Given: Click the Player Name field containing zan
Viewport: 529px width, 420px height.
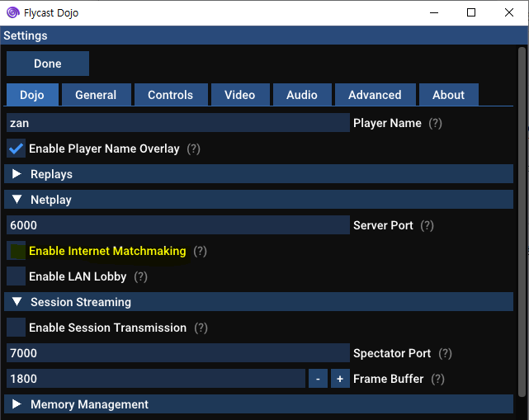Looking at the screenshot, I should (178, 123).
